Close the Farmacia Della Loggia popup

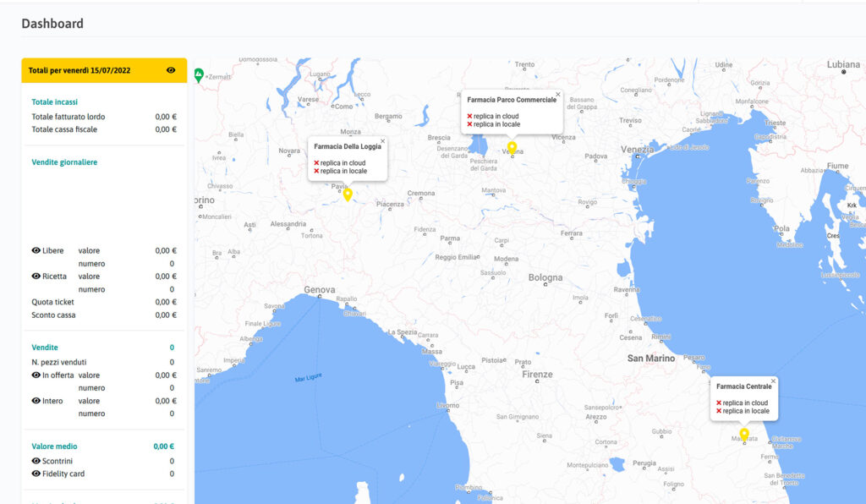(x=382, y=141)
